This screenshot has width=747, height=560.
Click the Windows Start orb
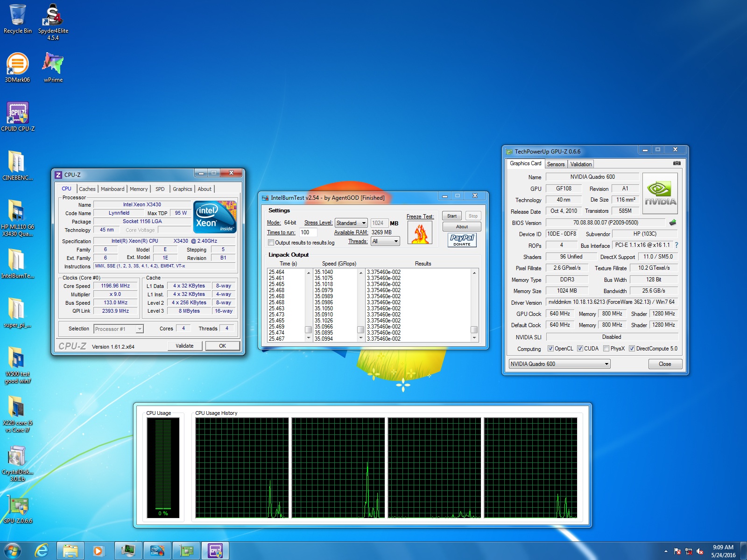pyautogui.click(x=13, y=551)
